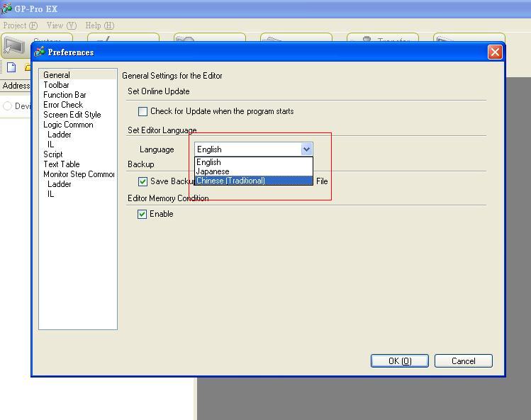Close the Preferences dialog with X
Image resolution: width=531 pixels, height=420 pixels.
pyautogui.click(x=495, y=52)
